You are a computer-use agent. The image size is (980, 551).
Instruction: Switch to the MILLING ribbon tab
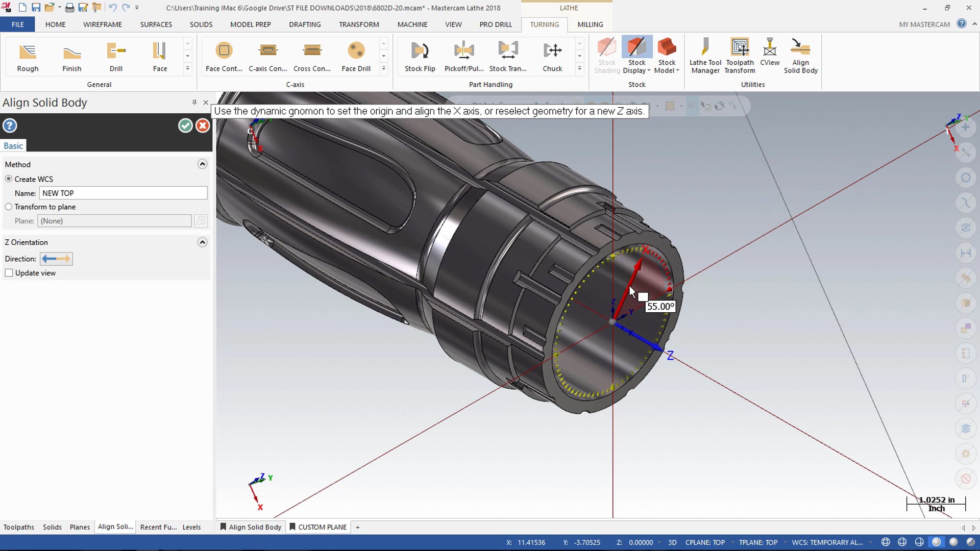pyautogui.click(x=590, y=24)
